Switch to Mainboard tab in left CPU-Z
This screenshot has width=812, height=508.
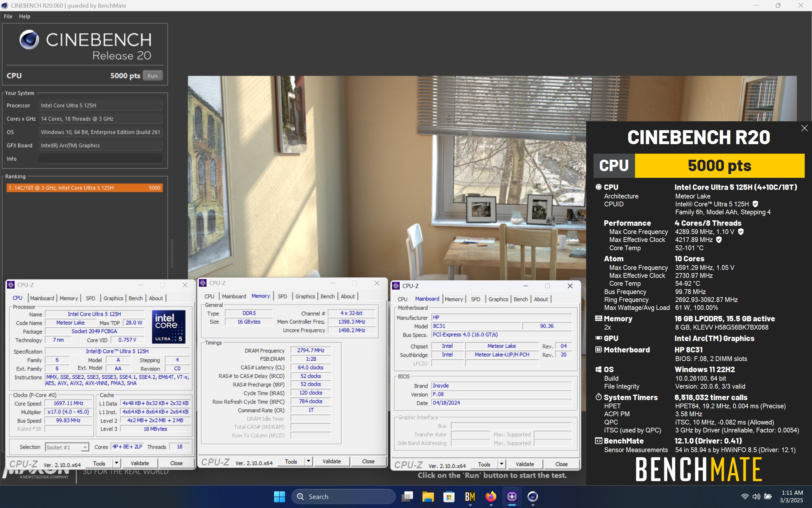(x=42, y=298)
